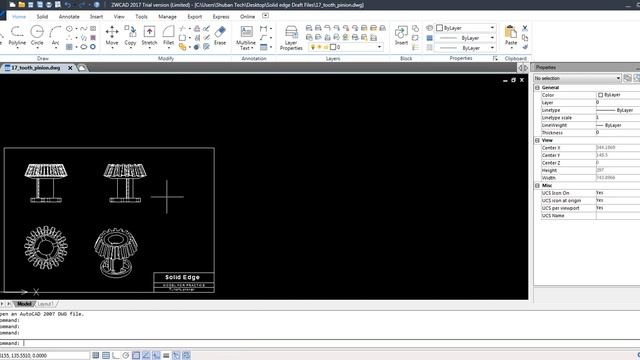
Task: Select the Arc drawing tool
Action: (x=55, y=36)
